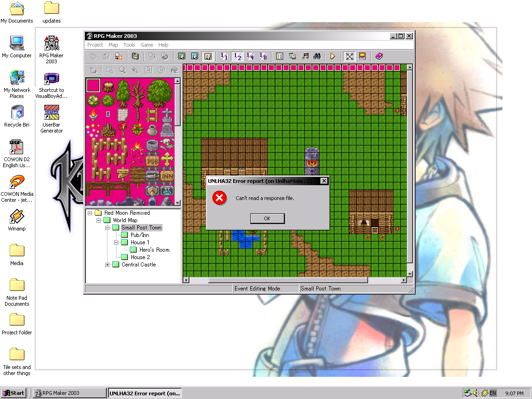Save the map with the floppy disk icon
Viewport: 532px width, 399px height.
click(135, 56)
